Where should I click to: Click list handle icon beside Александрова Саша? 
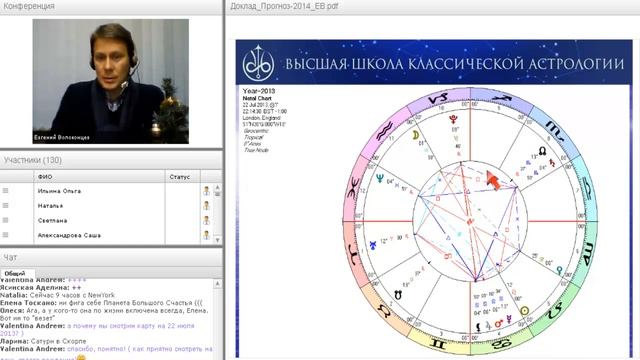(5, 235)
